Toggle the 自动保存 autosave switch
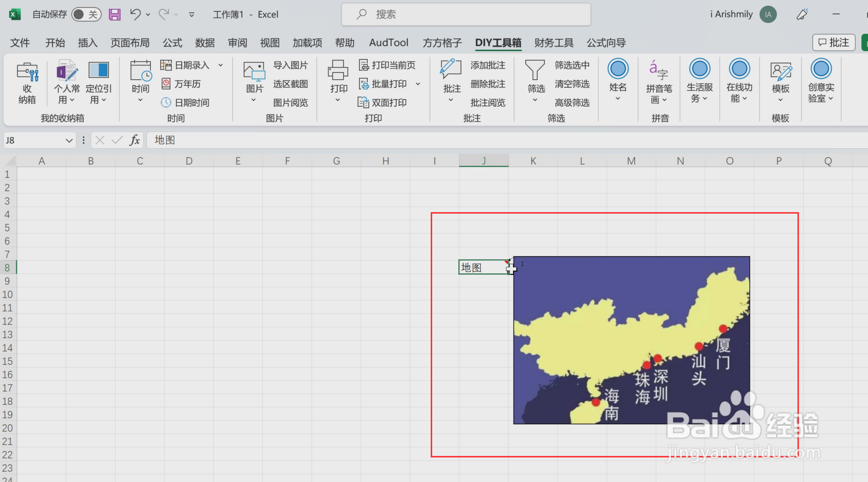The width and height of the screenshot is (868, 482). (x=86, y=14)
